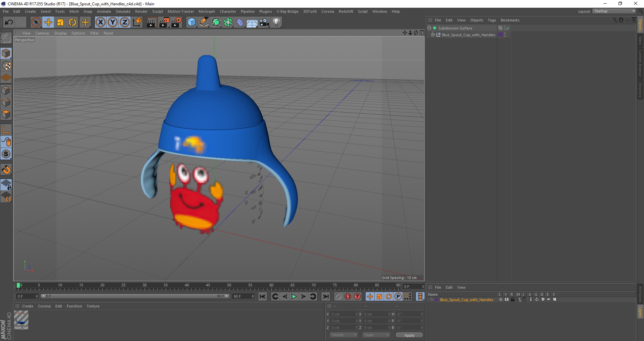This screenshot has width=644, height=341.
Task: Open the Spline Pen tool
Action: (204, 22)
